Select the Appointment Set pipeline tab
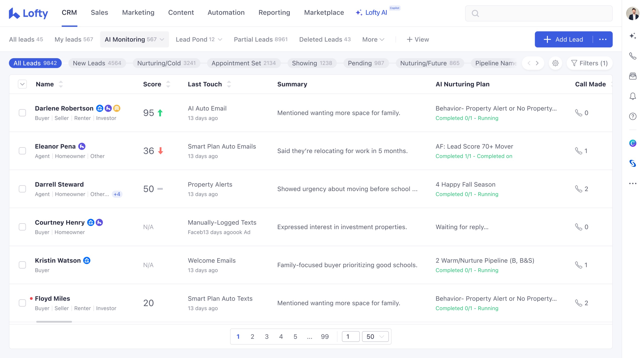 (x=243, y=63)
